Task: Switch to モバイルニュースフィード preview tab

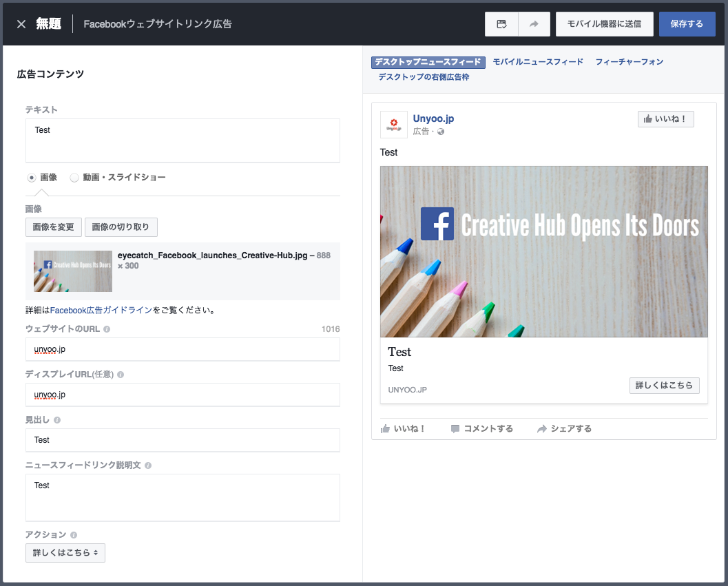Action: pos(538,62)
